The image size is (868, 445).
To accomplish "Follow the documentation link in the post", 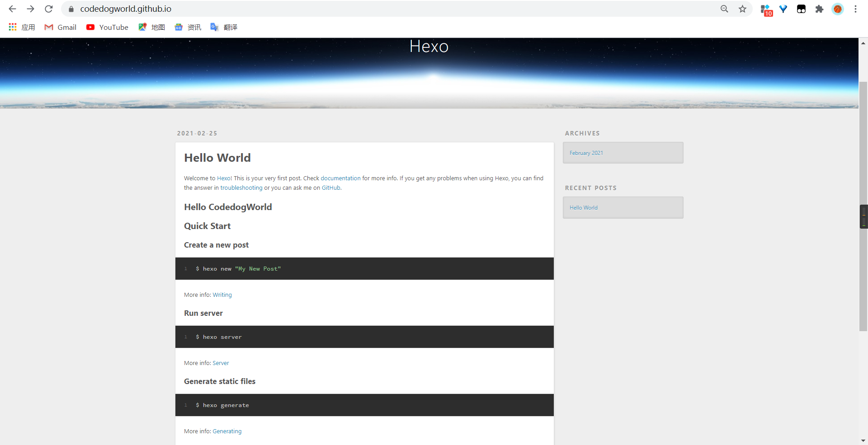I will coord(340,178).
